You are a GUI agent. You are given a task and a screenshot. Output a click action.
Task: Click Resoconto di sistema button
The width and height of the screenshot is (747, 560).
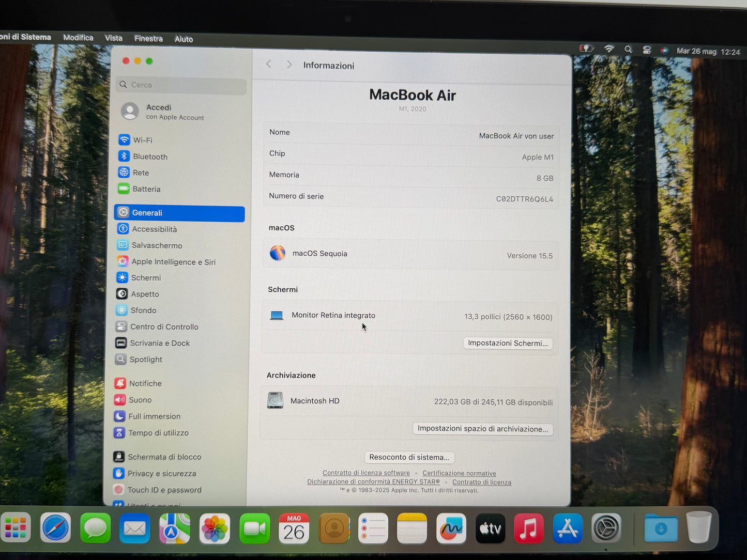[409, 457]
